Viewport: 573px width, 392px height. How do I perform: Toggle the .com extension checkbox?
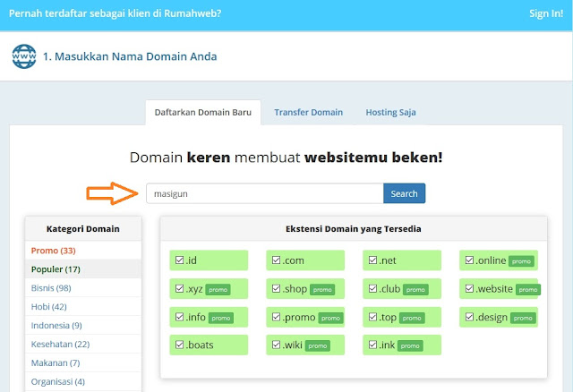277,260
